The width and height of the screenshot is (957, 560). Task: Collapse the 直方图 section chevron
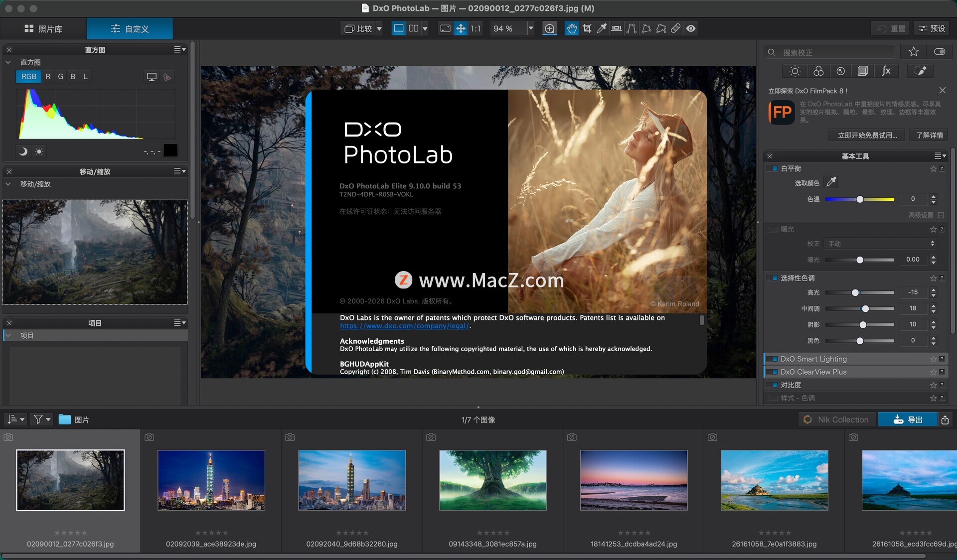(x=8, y=62)
